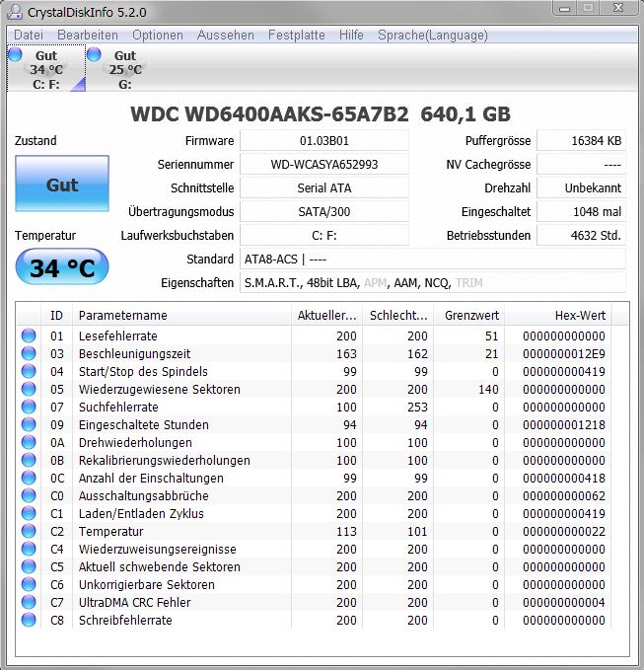Click the Betriebsstunden field 4632 Std.

[581, 236]
